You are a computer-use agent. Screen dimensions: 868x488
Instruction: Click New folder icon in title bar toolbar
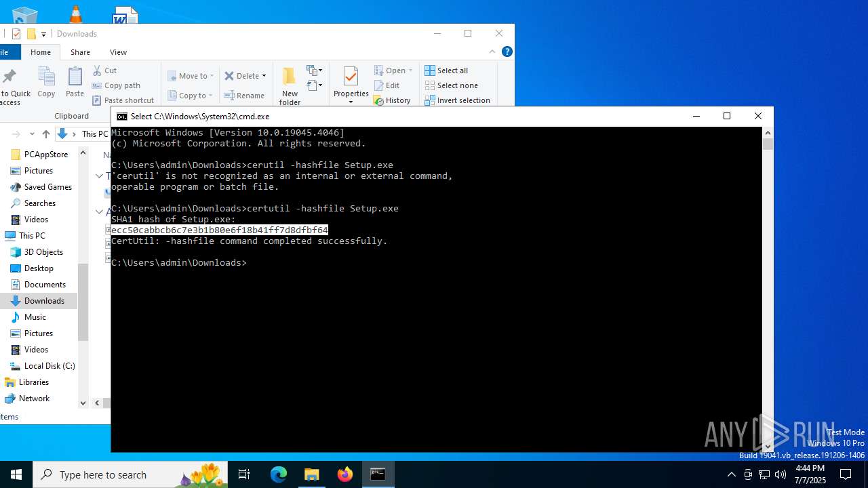(x=31, y=34)
